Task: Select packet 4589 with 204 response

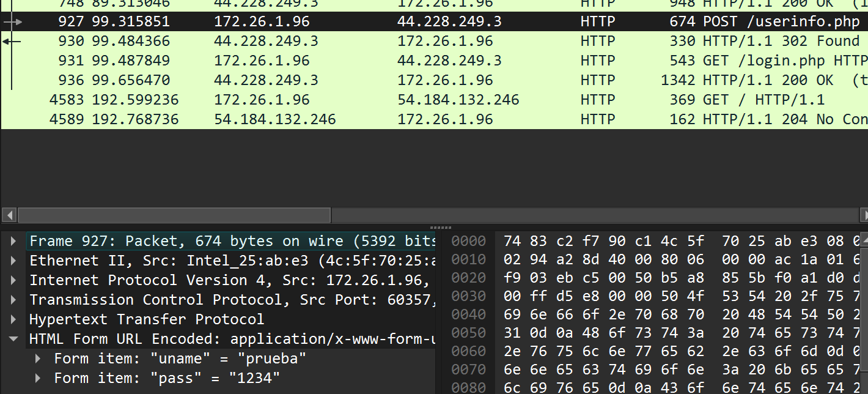Action: pos(428,119)
